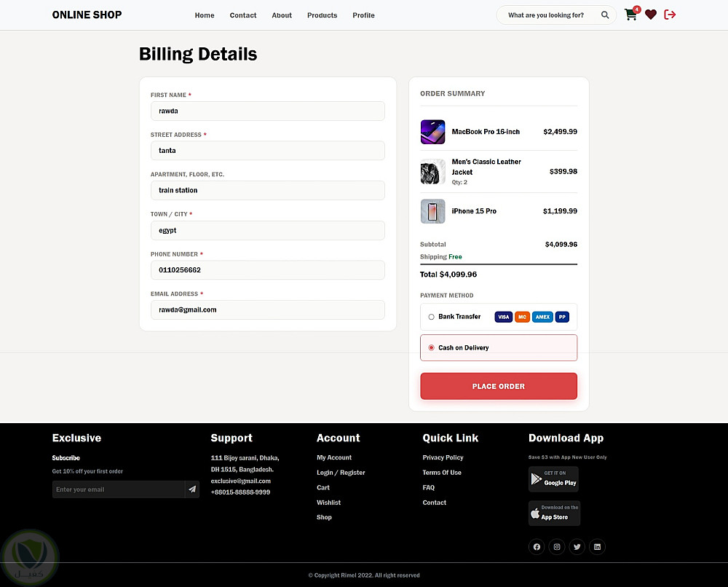Go to the Home menu item
Screen dimensions: 728x587
coord(205,15)
